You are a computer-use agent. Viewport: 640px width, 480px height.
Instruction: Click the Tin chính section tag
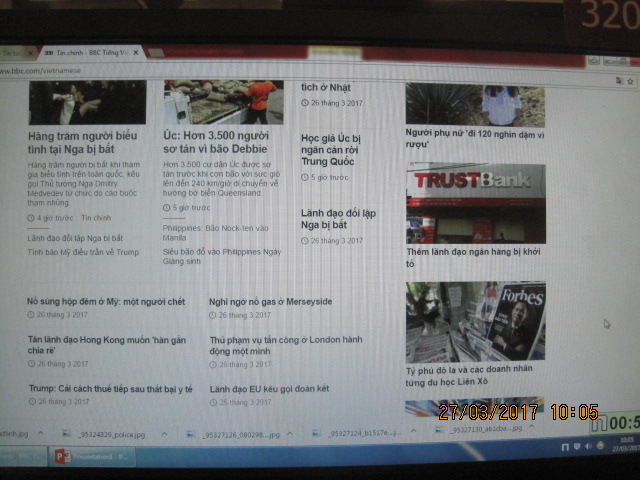pos(96,218)
